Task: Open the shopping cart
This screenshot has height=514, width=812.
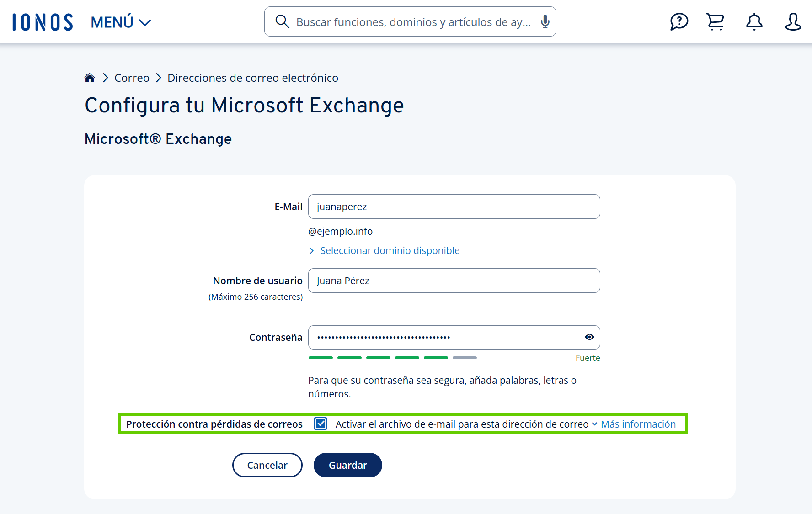Action: click(x=715, y=21)
